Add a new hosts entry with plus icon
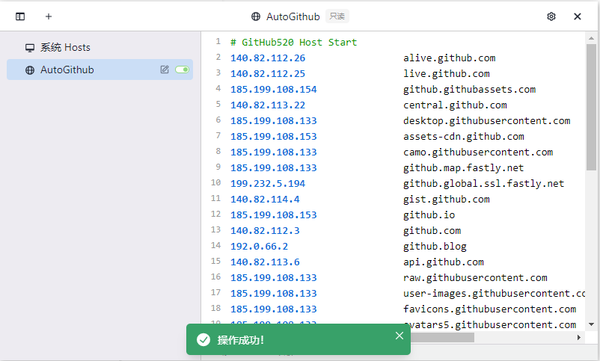This screenshot has width=600, height=361. (x=49, y=16)
